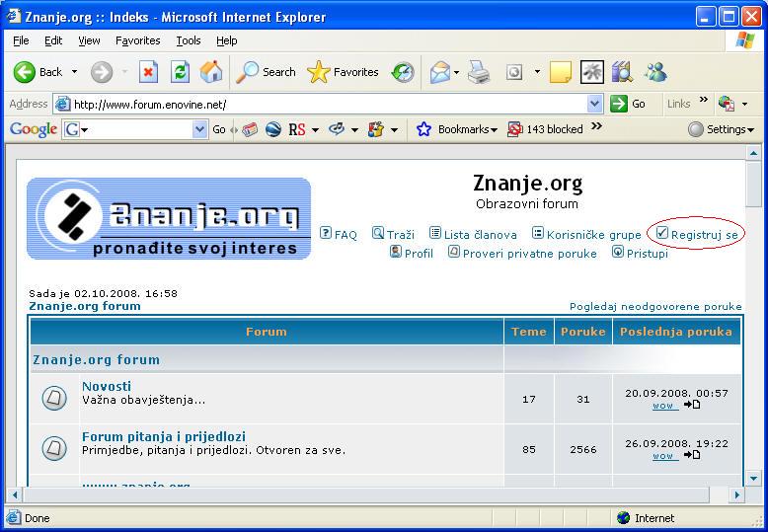Open the Favorites star button

click(343, 72)
